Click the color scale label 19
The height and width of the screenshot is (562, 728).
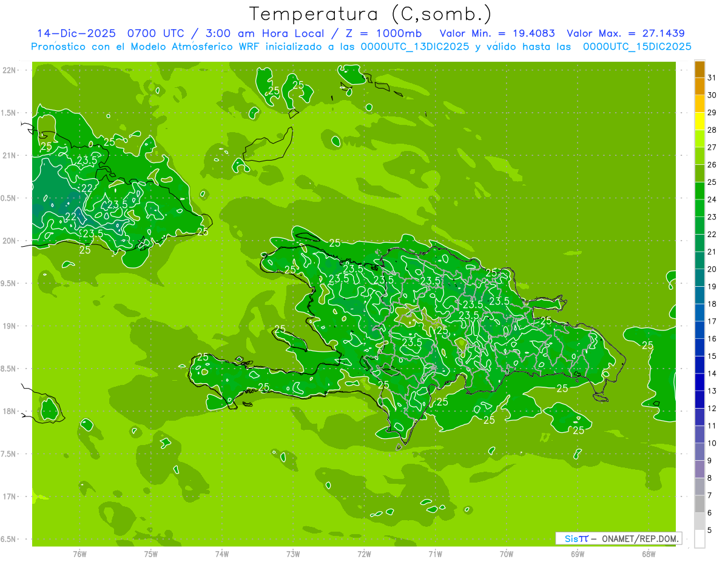click(712, 287)
